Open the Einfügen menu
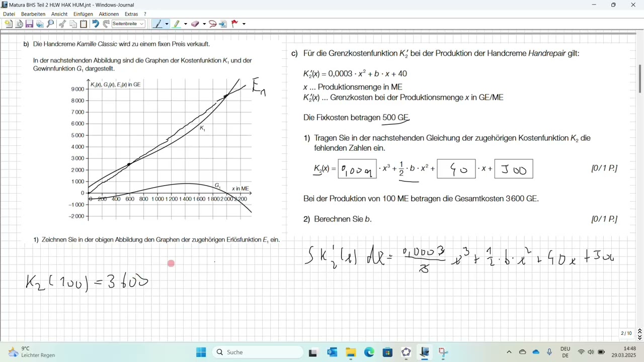This screenshot has height=362, width=644. (83, 14)
